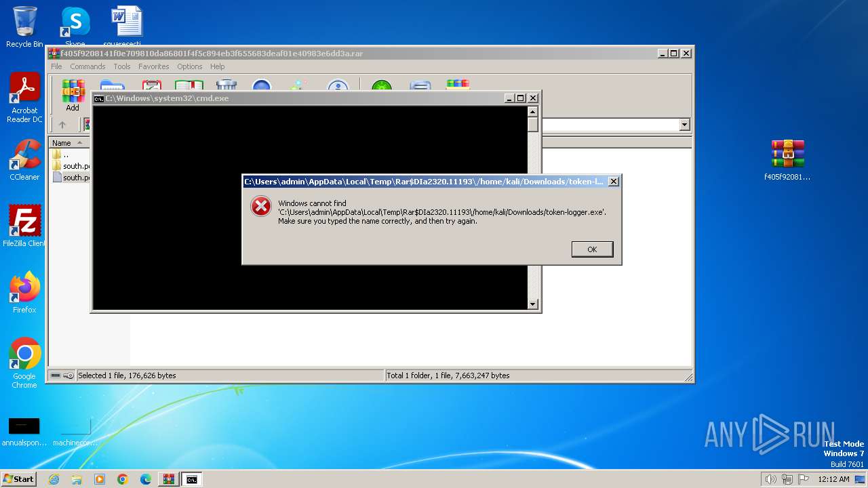Select the f405f92081 RAR file on desktop
Screen dimensions: 868x488
tap(787, 161)
